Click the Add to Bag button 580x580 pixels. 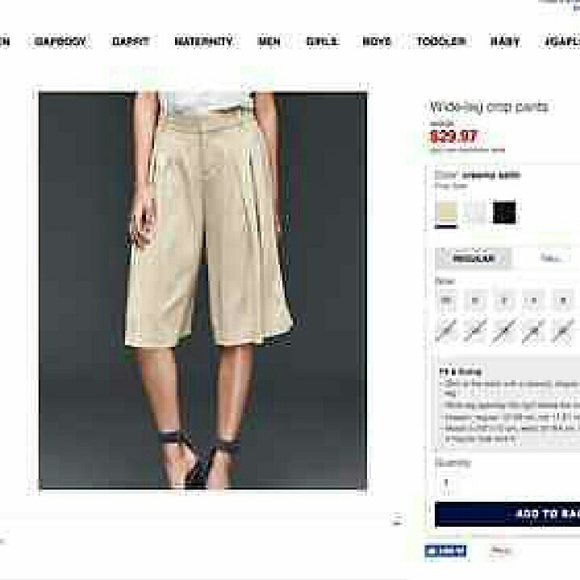[508, 514]
